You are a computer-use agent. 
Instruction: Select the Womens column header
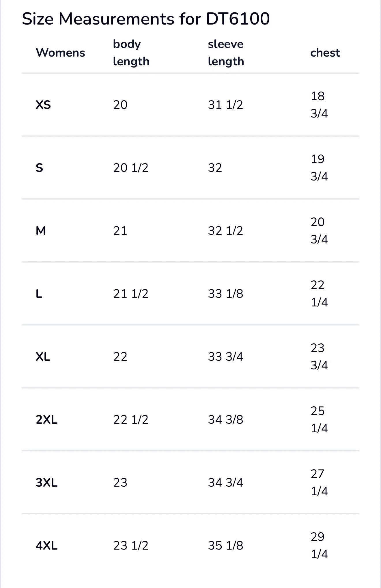(60, 53)
